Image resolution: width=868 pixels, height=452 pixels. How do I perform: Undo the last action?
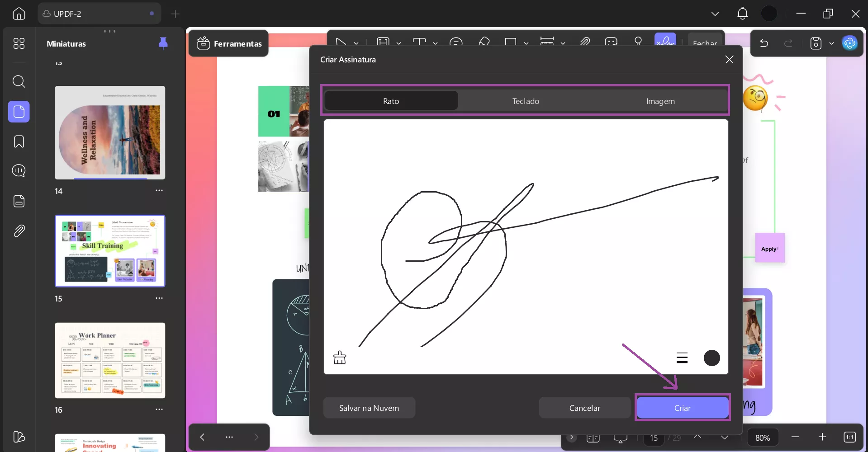tap(764, 43)
